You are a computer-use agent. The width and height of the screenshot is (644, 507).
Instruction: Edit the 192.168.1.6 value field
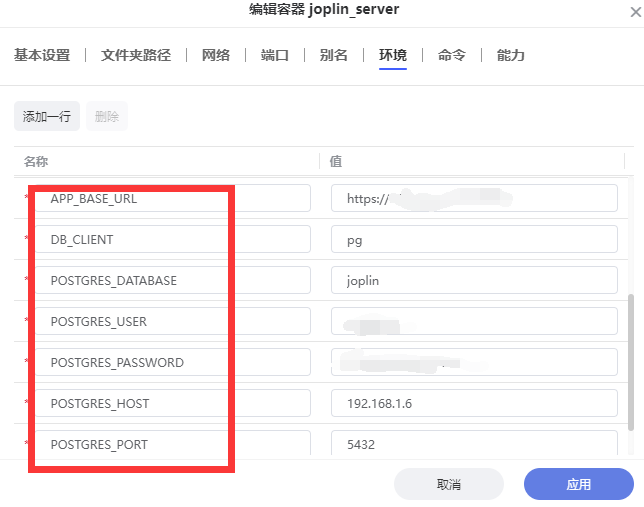click(x=474, y=403)
